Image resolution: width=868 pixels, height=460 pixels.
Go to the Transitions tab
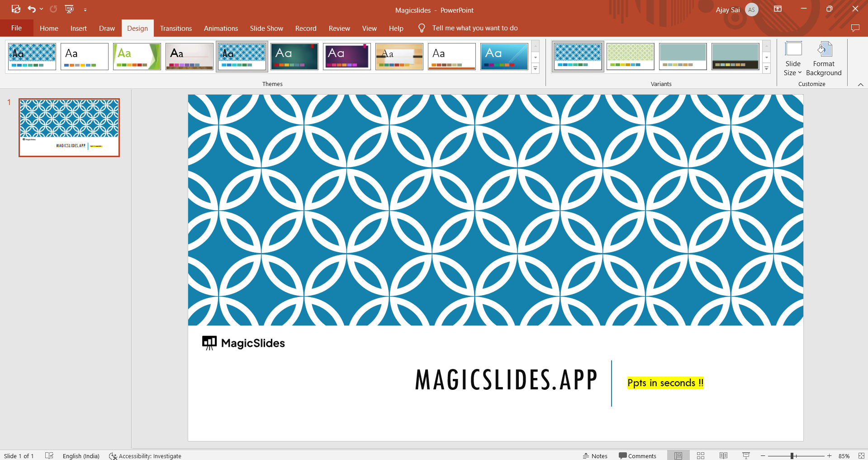(176, 28)
